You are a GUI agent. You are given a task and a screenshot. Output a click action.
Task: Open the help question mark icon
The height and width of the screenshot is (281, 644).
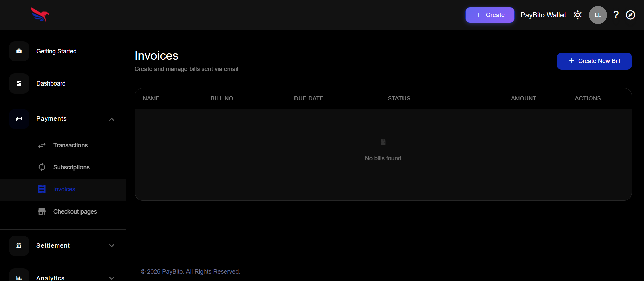616,15
